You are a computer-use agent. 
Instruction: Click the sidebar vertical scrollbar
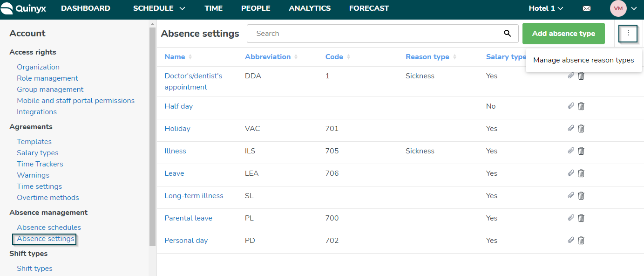point(152,137)
